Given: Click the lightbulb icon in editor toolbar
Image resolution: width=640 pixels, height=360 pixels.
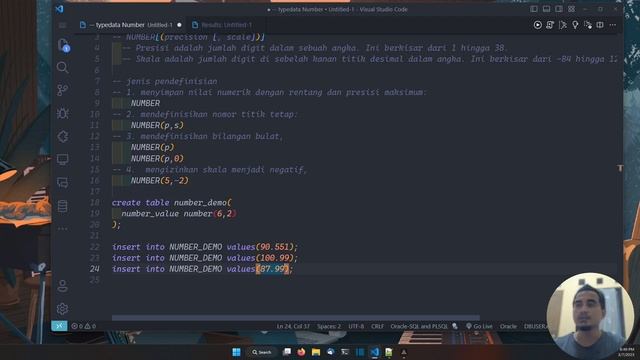Looking at the screenshot, I should [x=575, y=25].
